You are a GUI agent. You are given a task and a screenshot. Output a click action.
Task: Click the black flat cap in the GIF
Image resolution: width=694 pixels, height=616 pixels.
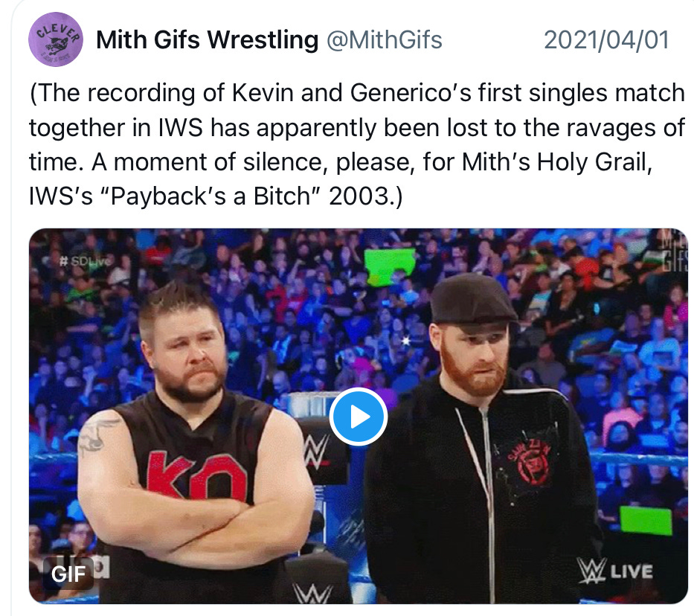click(472, 300)
